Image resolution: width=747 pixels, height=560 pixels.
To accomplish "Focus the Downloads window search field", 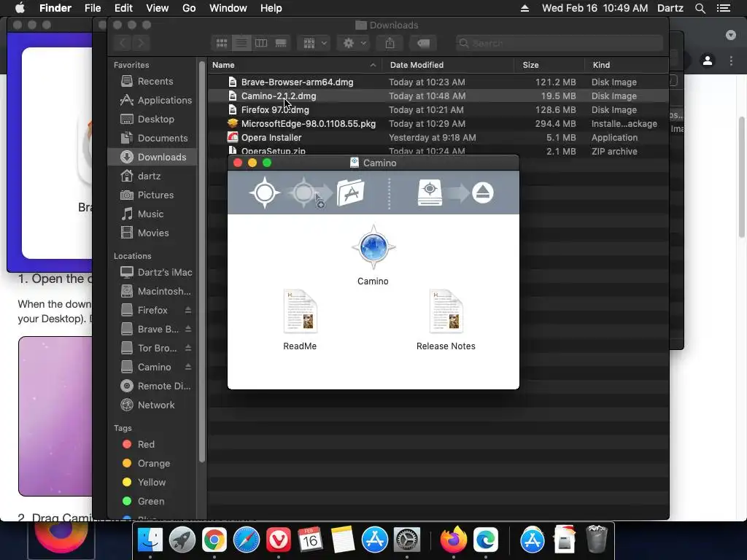I will (x=560, y=43).
